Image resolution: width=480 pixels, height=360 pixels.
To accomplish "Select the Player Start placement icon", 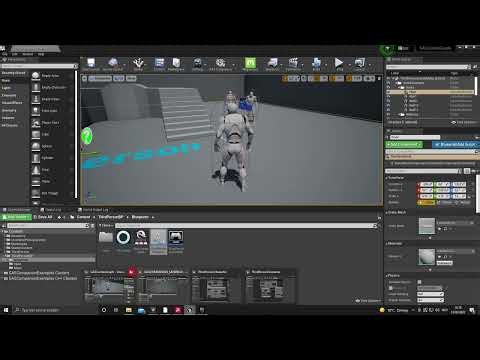I will click(36, 123).
